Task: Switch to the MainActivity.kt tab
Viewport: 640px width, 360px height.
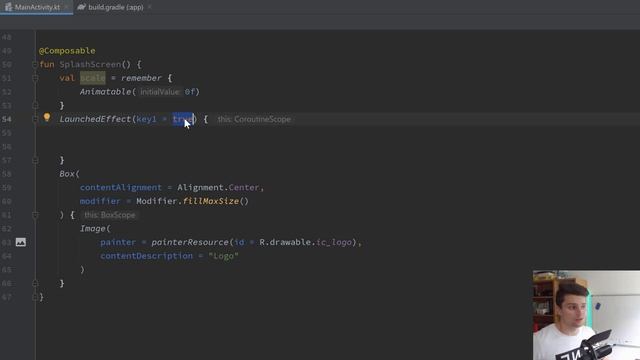Action: (37, 7)
